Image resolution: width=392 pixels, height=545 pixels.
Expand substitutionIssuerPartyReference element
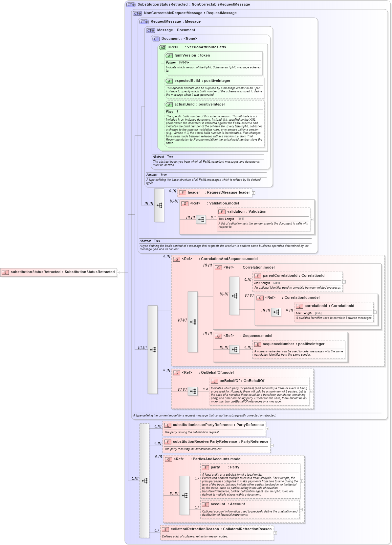268,429
